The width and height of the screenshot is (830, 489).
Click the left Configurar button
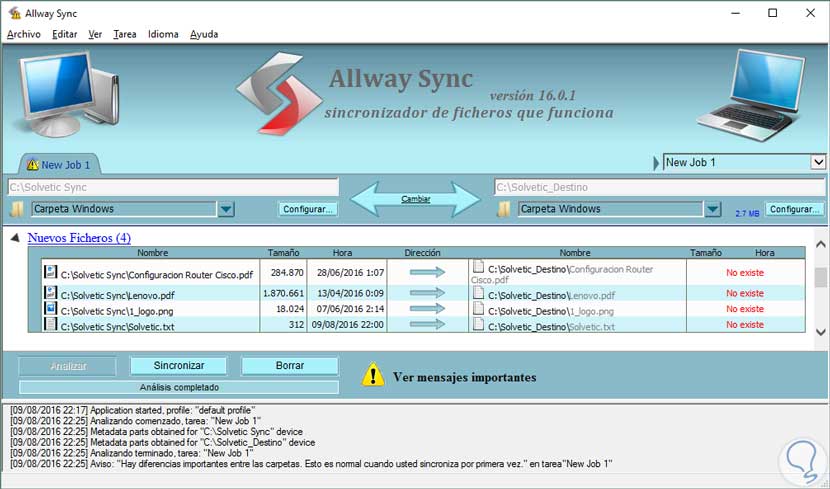[x=308, y=209]
